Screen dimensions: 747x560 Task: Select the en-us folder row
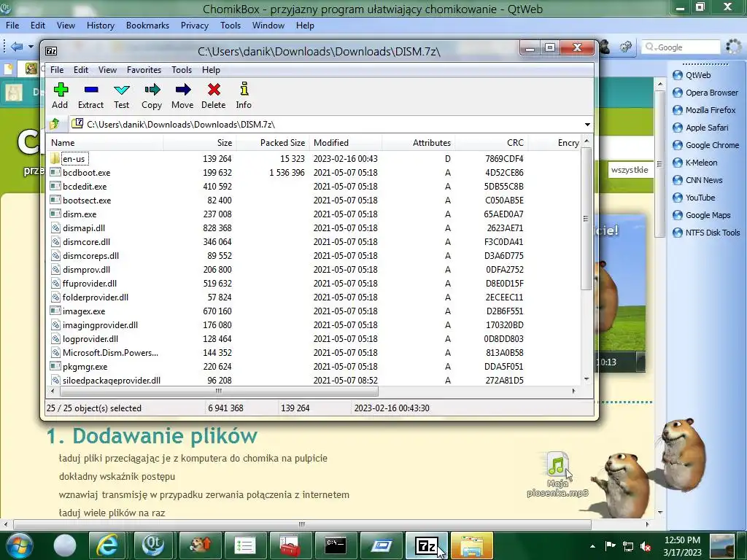pyautogui.click(x=314, y=158)
